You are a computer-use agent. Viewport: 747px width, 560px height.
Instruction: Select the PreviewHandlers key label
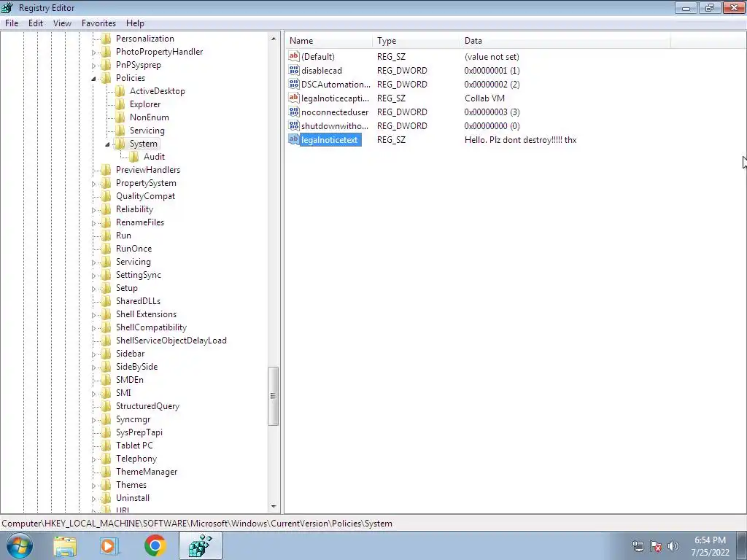(x=147, y=169)
